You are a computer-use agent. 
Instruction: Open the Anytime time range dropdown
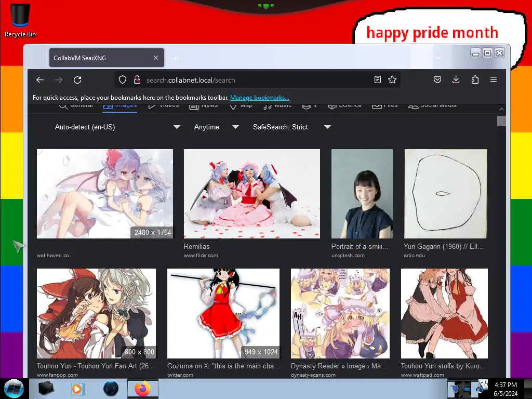click(x=217, y=127)
